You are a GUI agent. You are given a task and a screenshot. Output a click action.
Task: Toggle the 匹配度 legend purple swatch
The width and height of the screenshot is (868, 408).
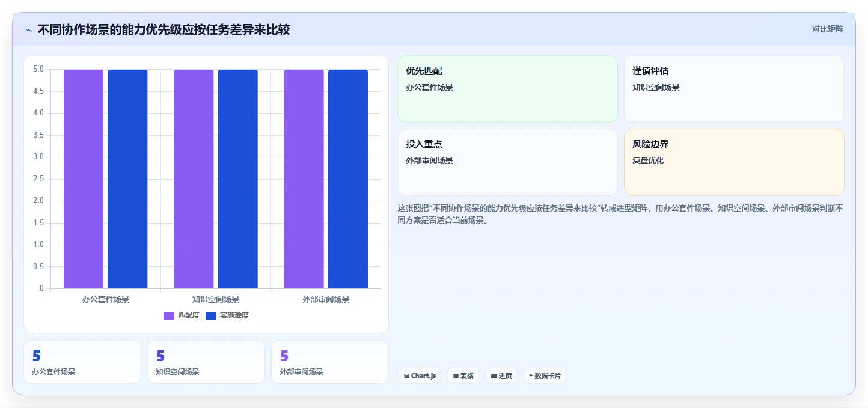point(169,316)
